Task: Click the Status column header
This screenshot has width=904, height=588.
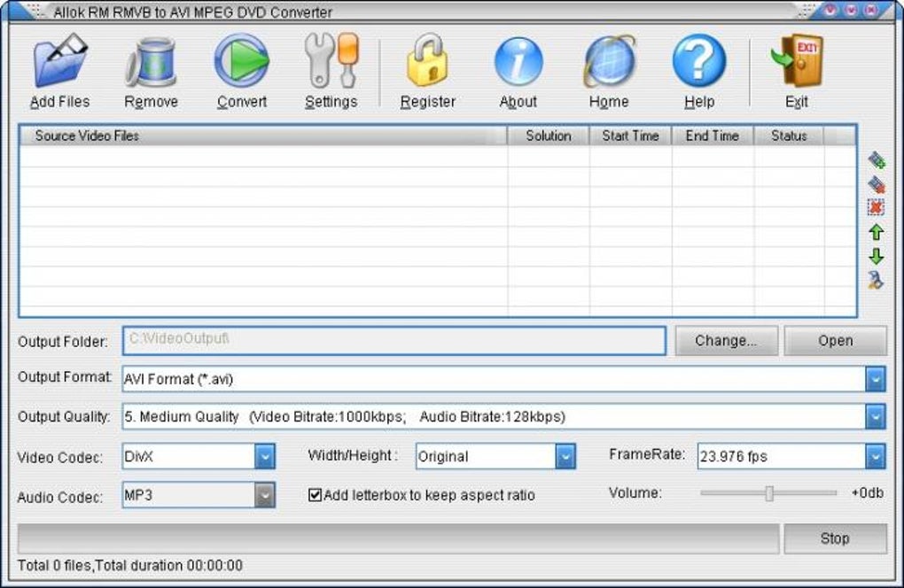Action: coord(789,135)
